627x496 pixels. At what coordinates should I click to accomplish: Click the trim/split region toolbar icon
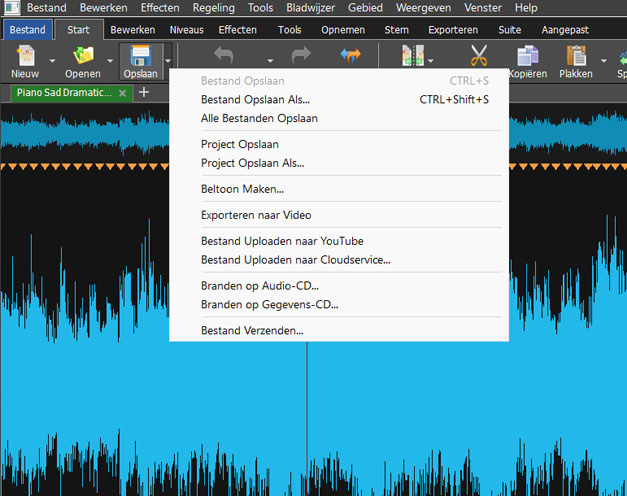[x=413, y=56]
